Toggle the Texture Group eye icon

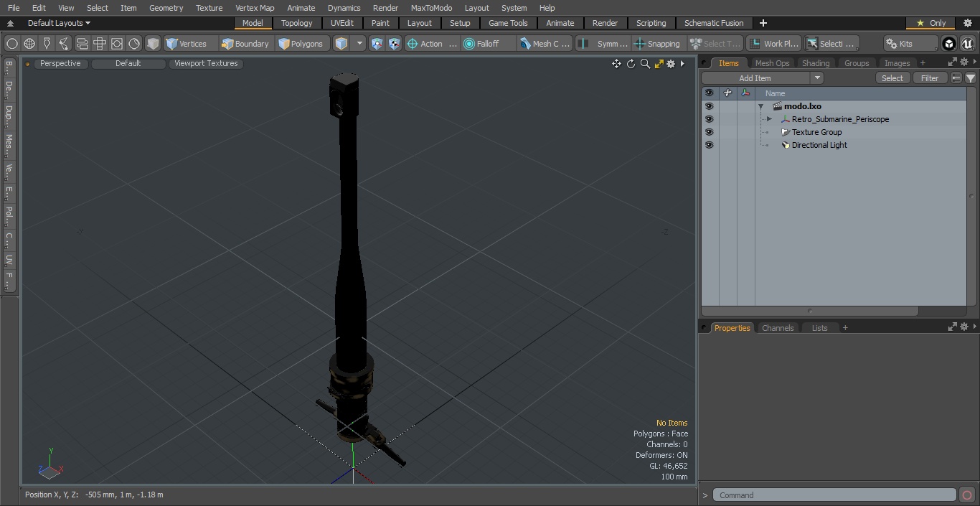coord(709,132)
